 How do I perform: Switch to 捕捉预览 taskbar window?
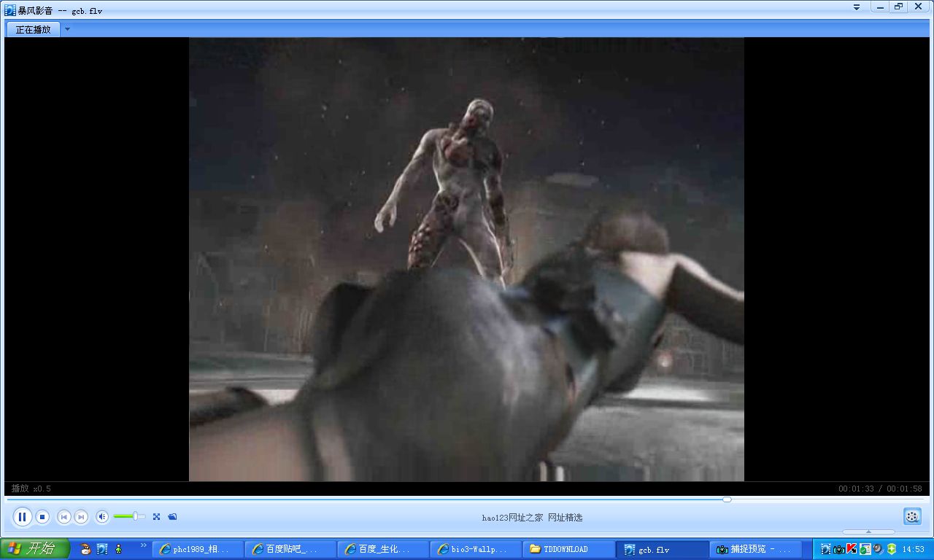point(754,549)
